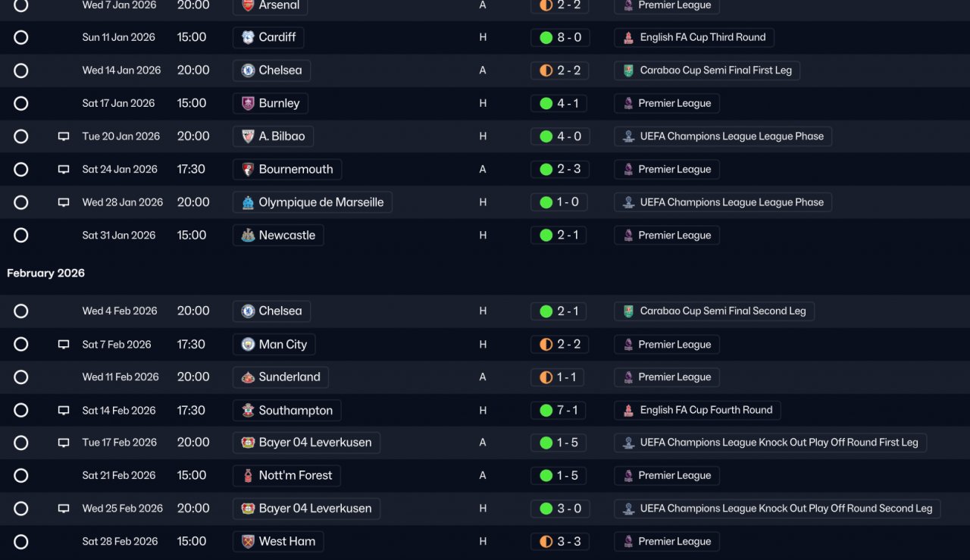
Task: Click the FA Cup trophy icon for Fourth Round
Action: coord(628,410)
